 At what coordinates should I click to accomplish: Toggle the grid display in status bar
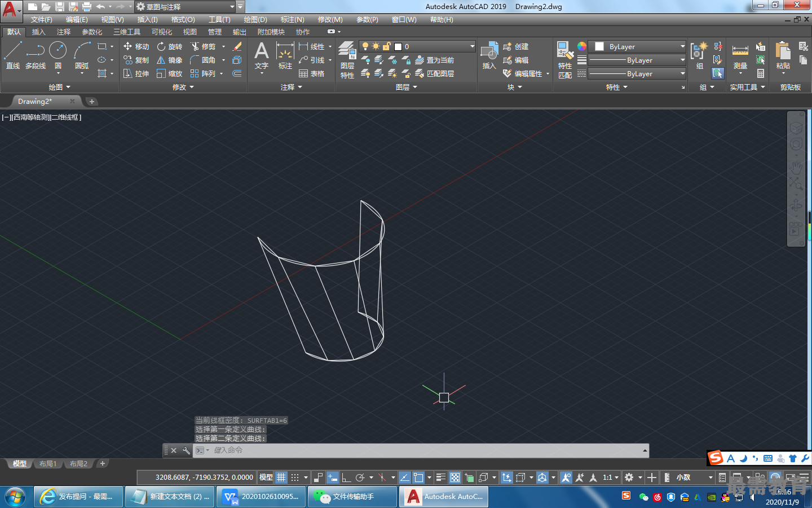pos(281,478)
